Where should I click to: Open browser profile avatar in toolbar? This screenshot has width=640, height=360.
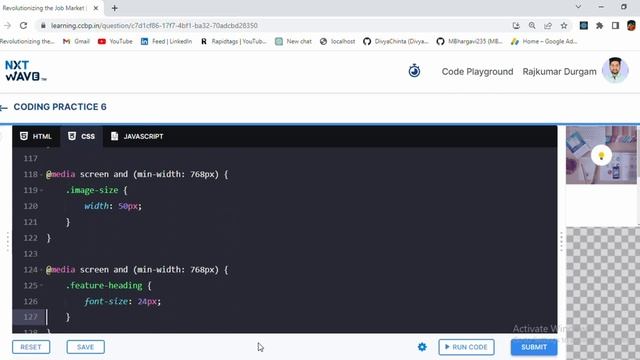[631, 25]
